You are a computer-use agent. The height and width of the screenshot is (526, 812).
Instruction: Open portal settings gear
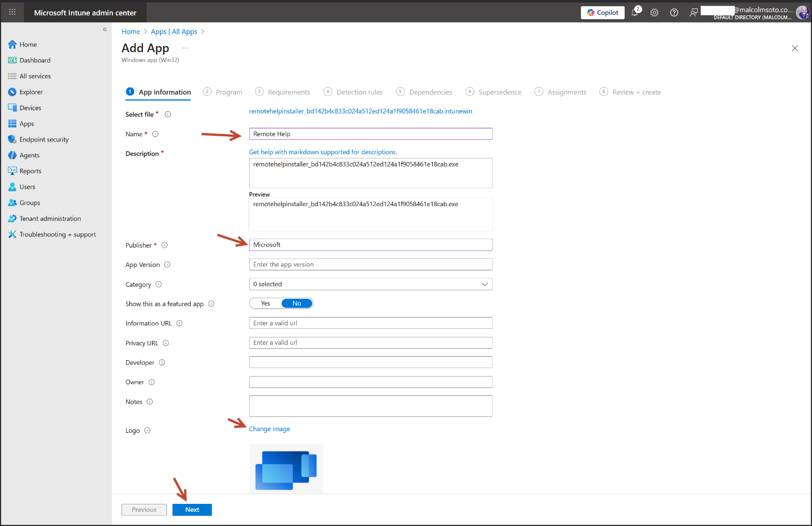(x=654, y=12)
